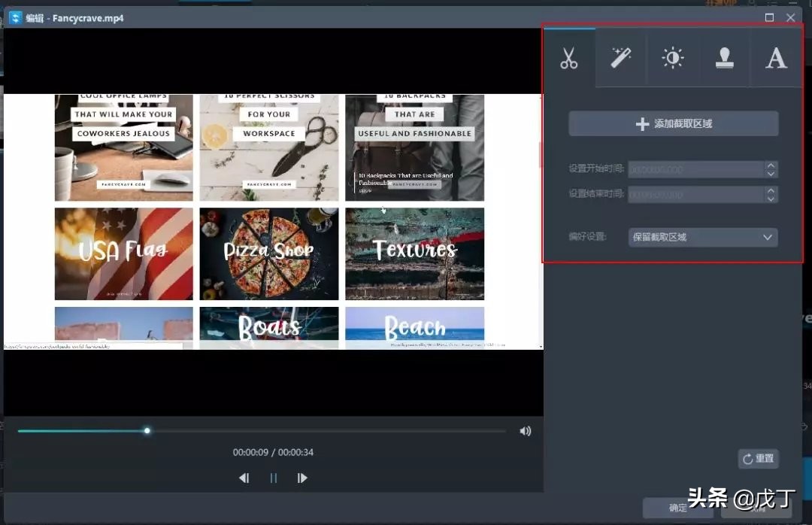Close the edit window
Viewport: 812px width, 525px height.
(791, 17)
